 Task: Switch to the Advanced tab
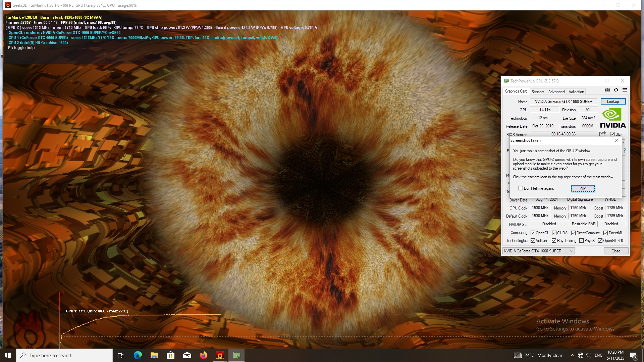coord(556,92)
